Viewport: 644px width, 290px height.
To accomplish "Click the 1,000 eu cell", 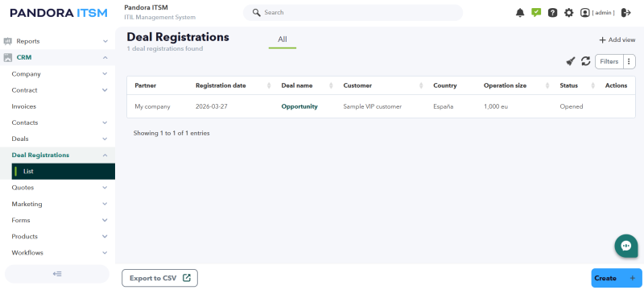I will pyautogui.click(x=496, y=107).
